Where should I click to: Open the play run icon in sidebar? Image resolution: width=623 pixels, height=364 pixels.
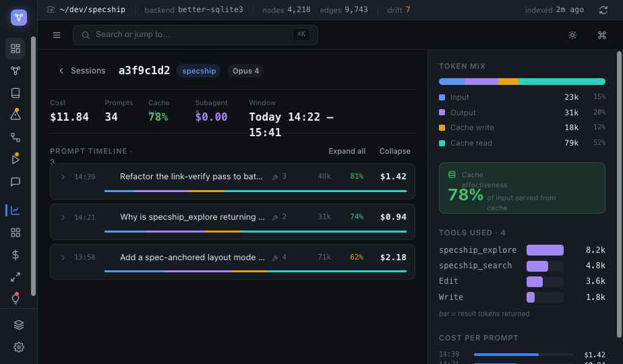tap(16, 159)
